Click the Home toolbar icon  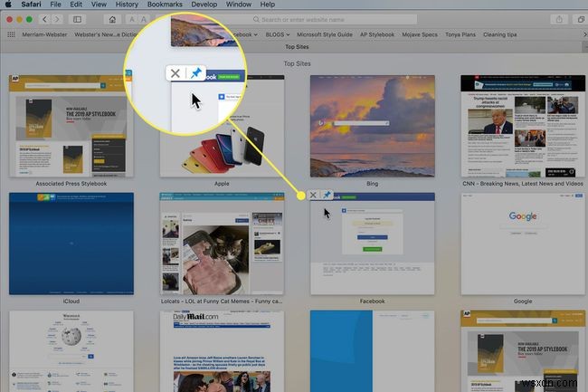(x=112, y=19)
